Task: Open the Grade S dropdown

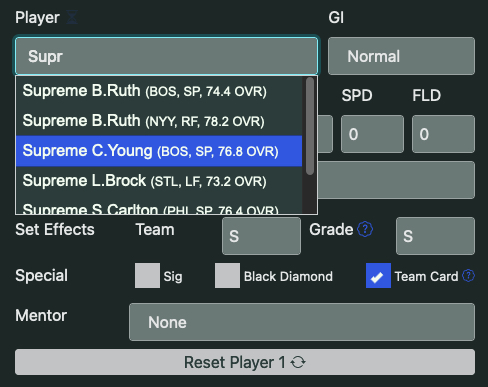Action: (x=435, y=236)
